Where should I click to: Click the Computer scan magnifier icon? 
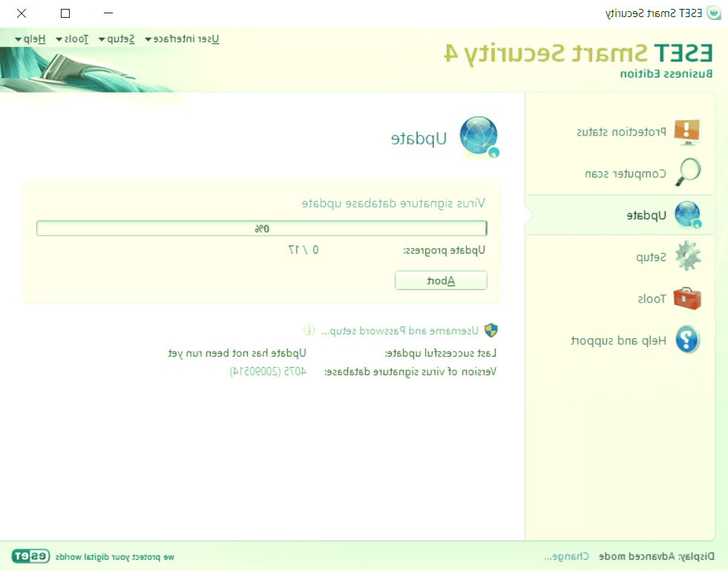pos(686,174)
